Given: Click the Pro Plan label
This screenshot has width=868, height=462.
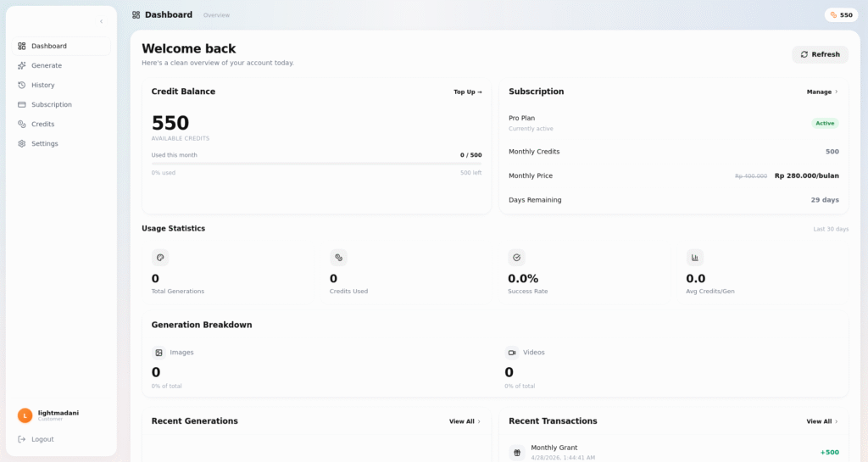Looking at the screenshot, I should [521, 118].
